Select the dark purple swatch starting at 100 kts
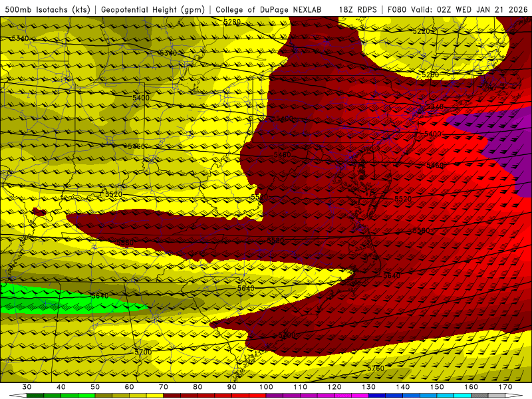Screen dimensions: 532x399 [275, 396]
